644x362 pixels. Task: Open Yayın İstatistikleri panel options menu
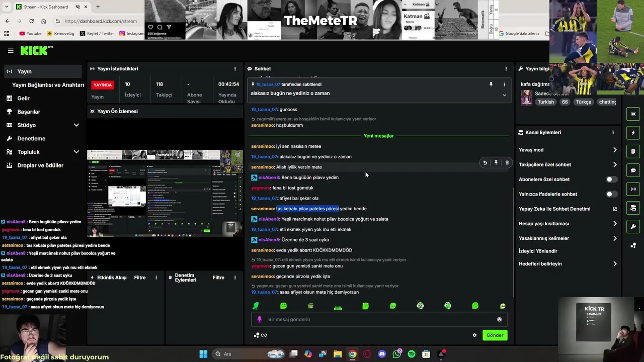(x=234, y=68)
